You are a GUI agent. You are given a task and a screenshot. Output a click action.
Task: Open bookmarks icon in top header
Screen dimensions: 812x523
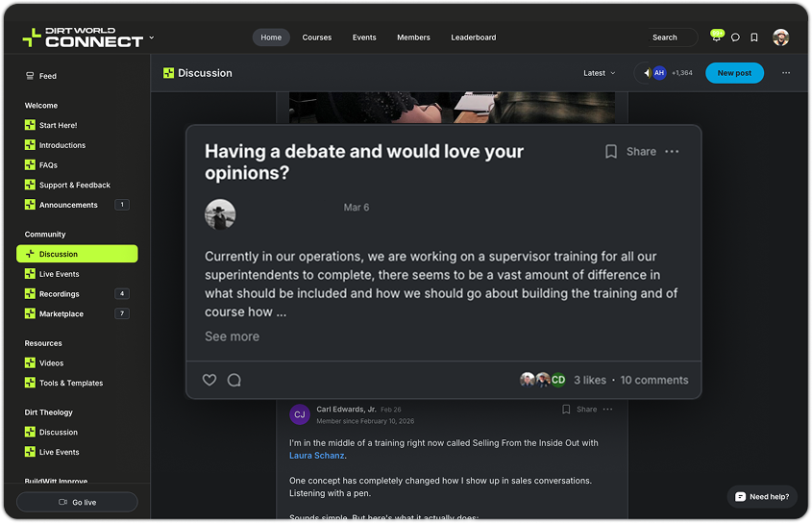(x=754, y=37)
